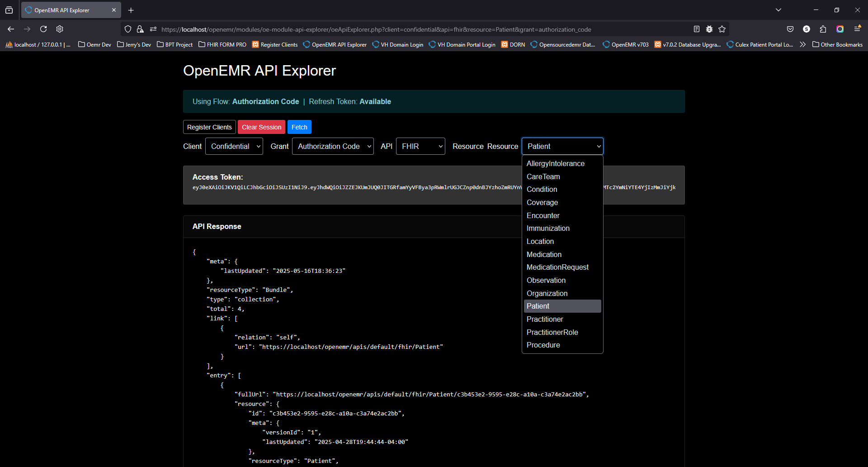This screenshot has width=868, height=467.
Task: Open Culex Patient Portal Lo... bookmark
Action: point(760,44)
